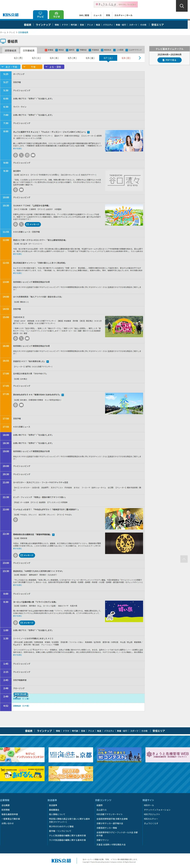190x868 pixels.
Task: Select the 日別番組表 tab
Action: point(29,51)
